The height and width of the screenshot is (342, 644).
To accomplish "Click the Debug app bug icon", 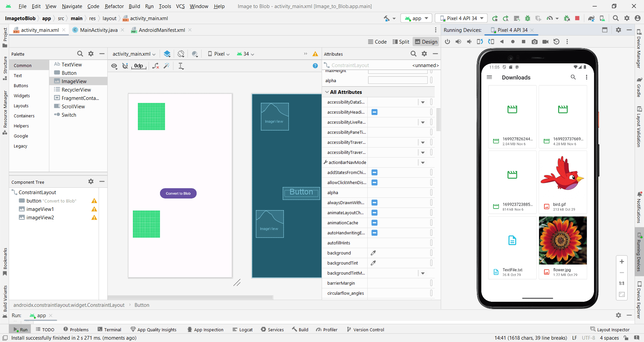I will click(x=528, y=18).
